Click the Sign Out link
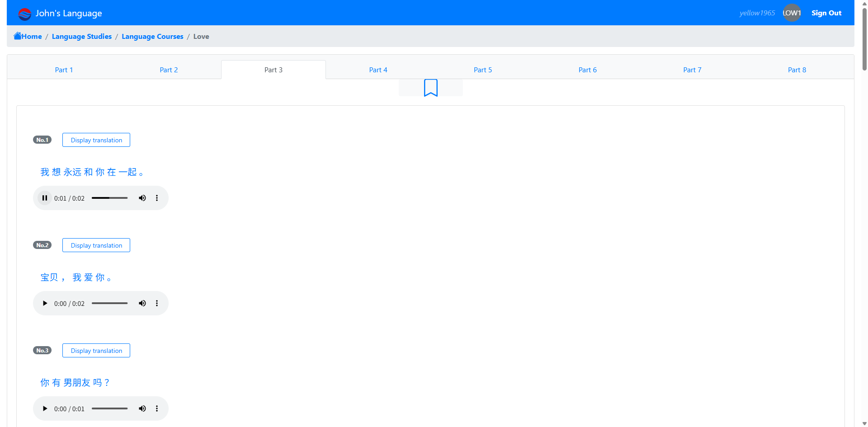Screen dimensions: 868x427 click(x=826, y=13)
